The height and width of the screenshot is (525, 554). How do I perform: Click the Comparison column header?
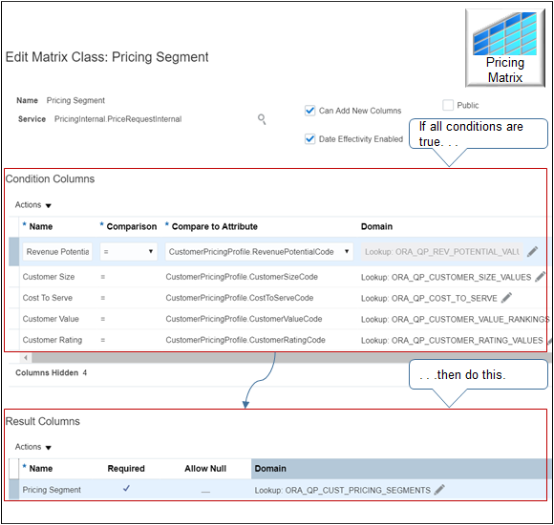[x=131, y=226]
